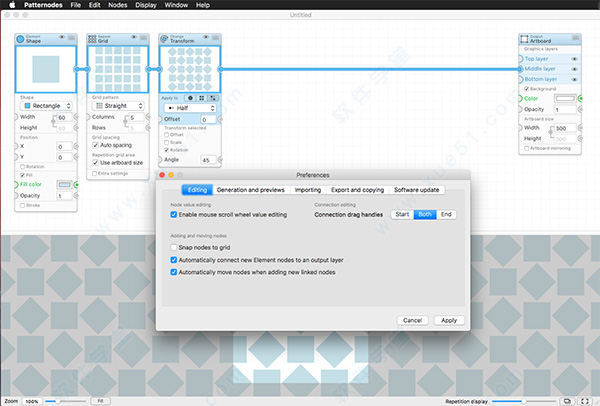Collapse the Shape node via its header handle

pyautogui.click(x=72, y=38)
